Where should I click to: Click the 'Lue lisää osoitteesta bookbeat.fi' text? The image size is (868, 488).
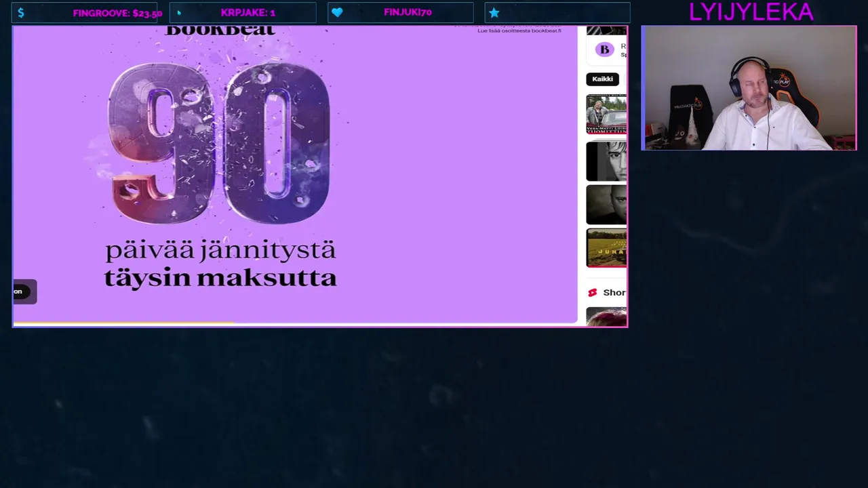click(519, 30)
